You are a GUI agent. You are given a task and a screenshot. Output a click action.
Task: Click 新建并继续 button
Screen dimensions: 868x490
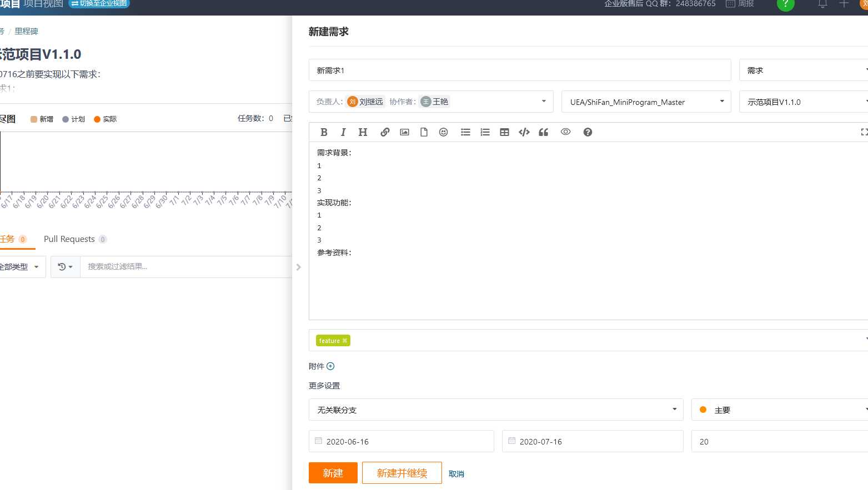click(x=402, y=473)
